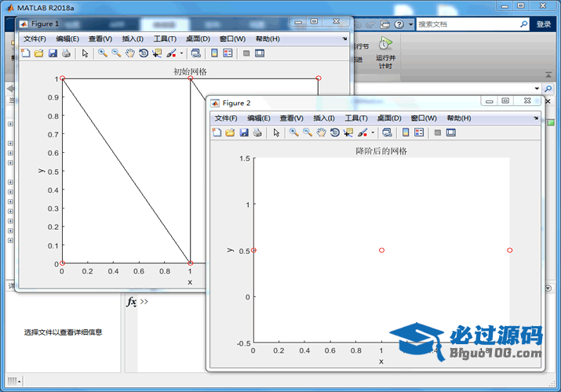The height and width of the screenshot is (392, 561).
Task: Insert Legend icon in Figure 2 toolbar
Action: tap(419, 132)
